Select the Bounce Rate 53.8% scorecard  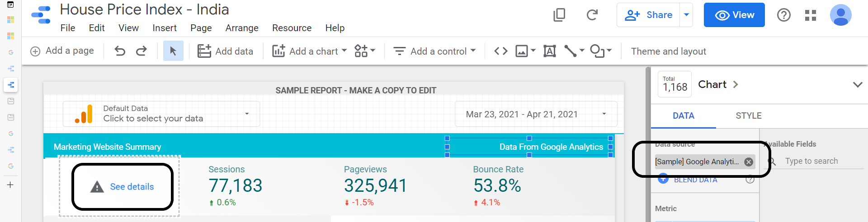click(498, 185)
